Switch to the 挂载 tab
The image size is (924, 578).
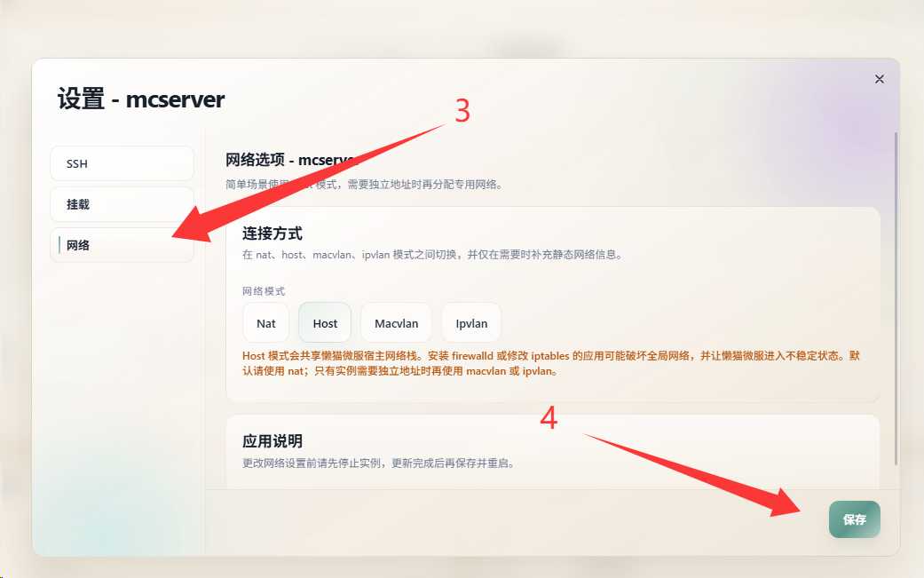click(122, 204)
